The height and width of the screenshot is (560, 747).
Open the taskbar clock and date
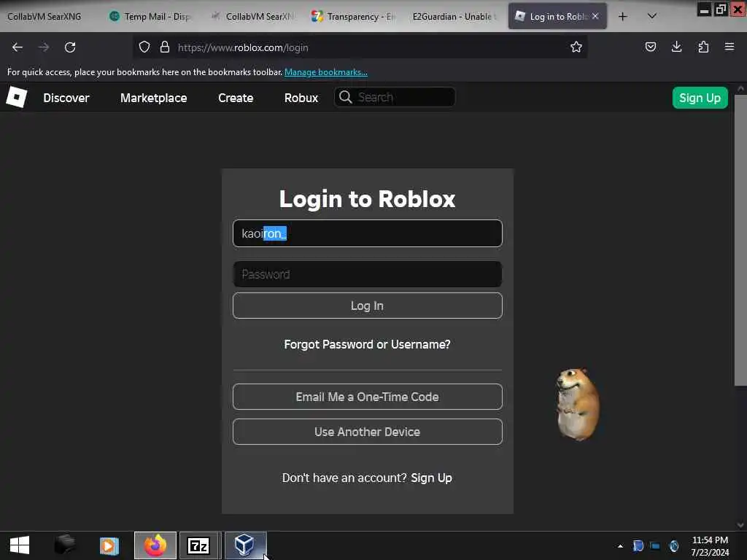pos(710,546)
